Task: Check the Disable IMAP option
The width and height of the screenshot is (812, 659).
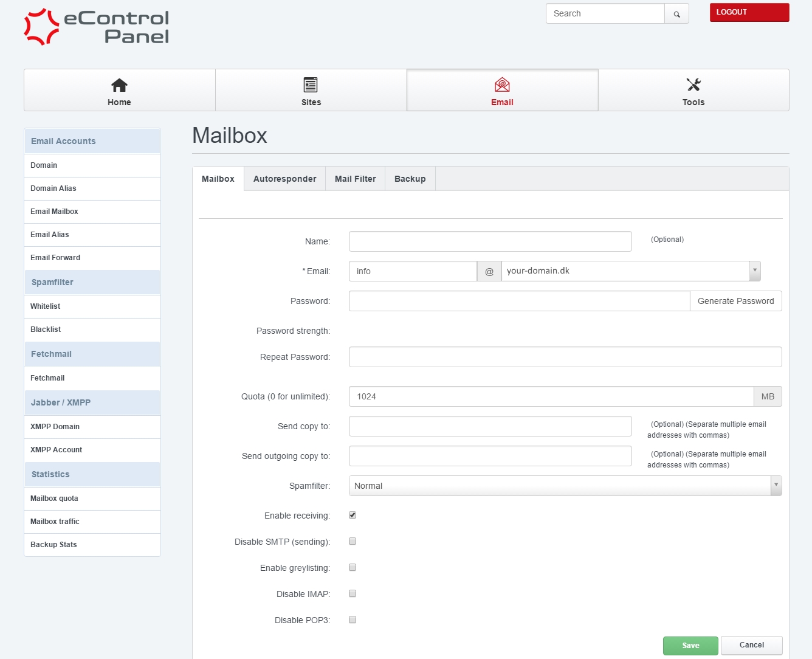Action: coord(353,593)
